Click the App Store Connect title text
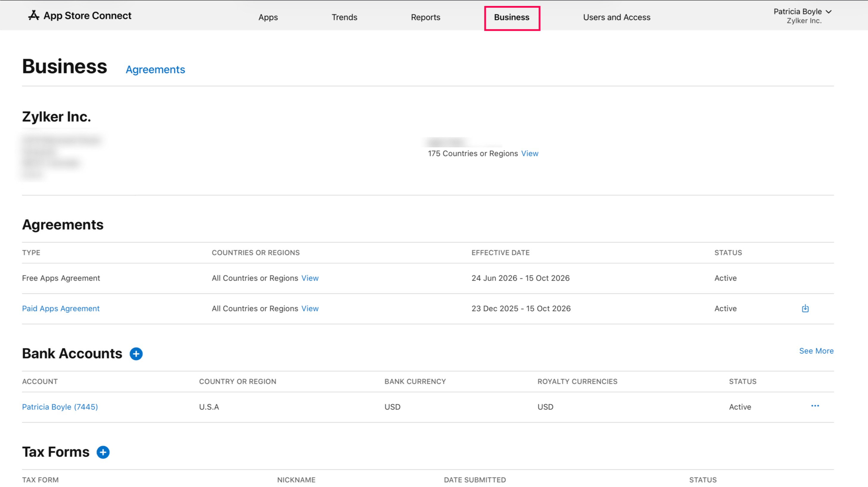The width and height of the screenshot is (868, 487). pyautogui.click(x=88, y=16)
